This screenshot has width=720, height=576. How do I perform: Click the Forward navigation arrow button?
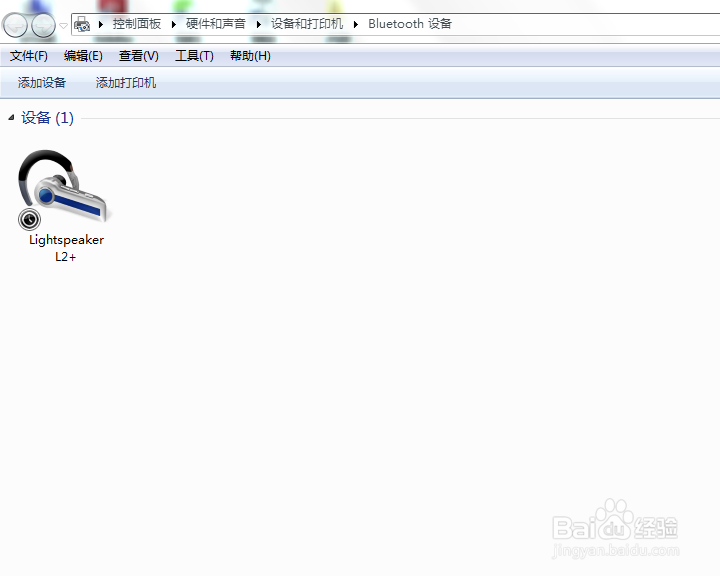[x=43, y=25]
